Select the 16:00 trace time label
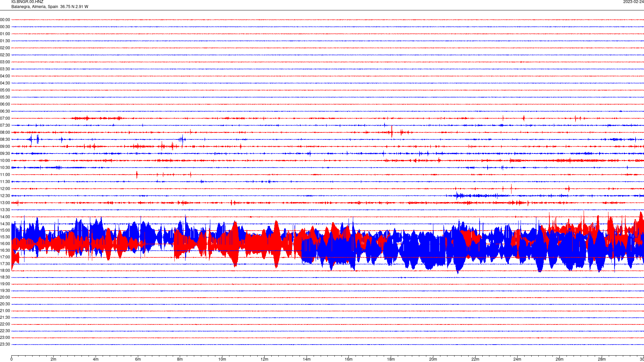Viewport: 644px width, 362px height. pyautogui.click(x=5, y=244)
